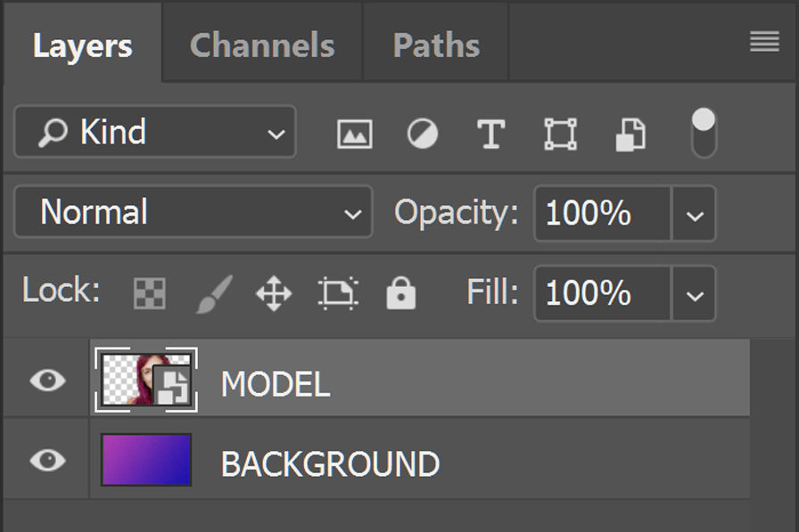
Task: Lock all padlock icon
Action: coord(401,292)
